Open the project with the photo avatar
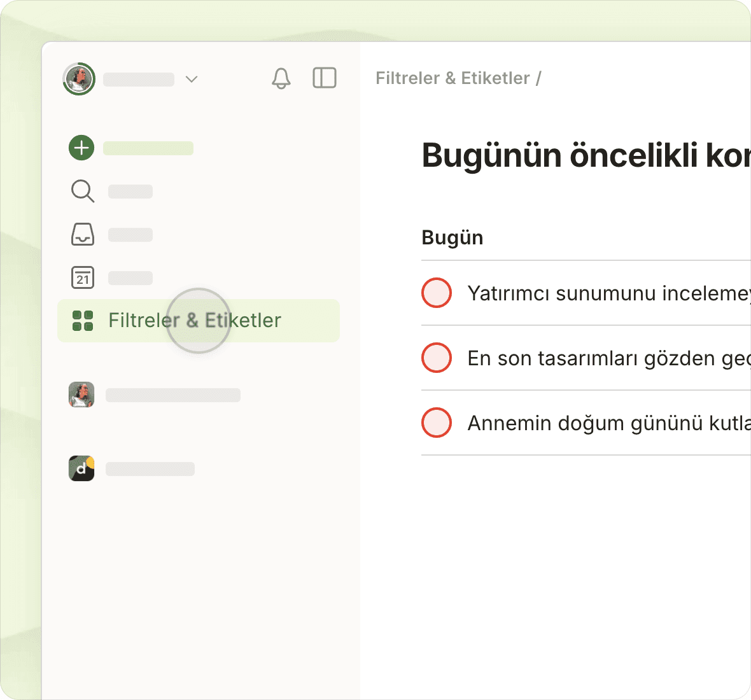Viewport: 751px width, 700px height. point(81,395)
